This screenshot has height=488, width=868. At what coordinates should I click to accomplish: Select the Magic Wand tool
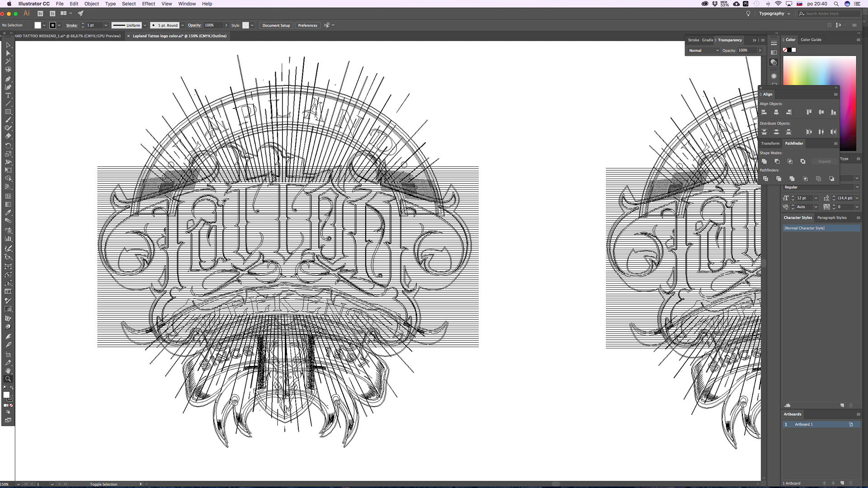8,61
